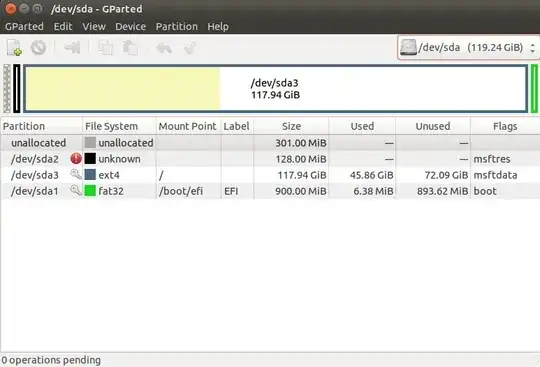
Task: Click the 45.86 GiB used cell
Action: click(372, 175)
